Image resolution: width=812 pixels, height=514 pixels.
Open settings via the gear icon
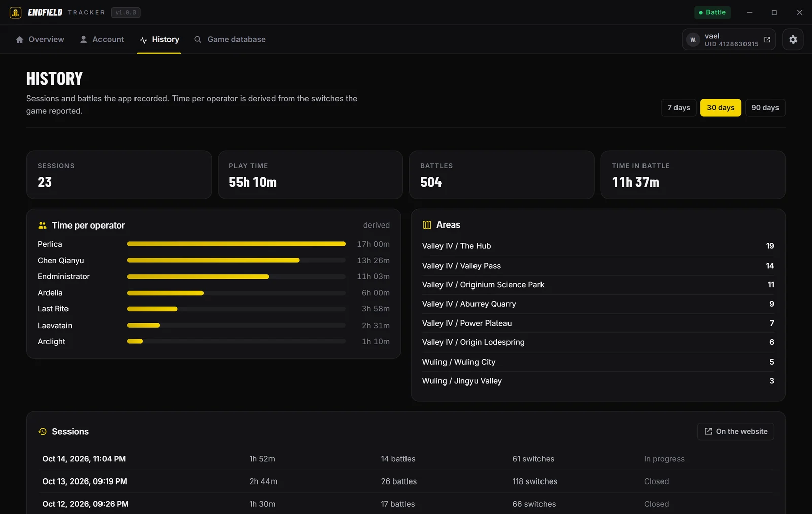coord(793,40)
